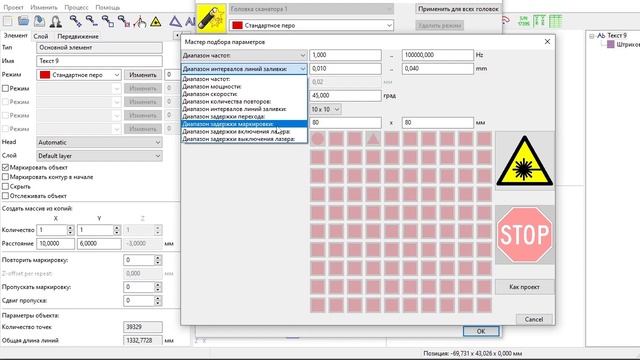640x360 pixels.
Task: Choose highlighted Диапазон задержки маркировки entry
Action: [x=244, y=124]
